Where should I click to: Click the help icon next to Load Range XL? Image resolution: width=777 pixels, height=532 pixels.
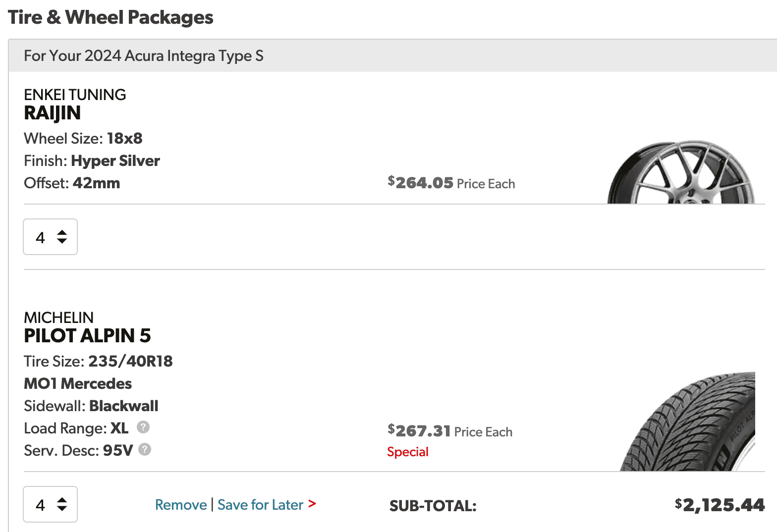click(143, 427)
